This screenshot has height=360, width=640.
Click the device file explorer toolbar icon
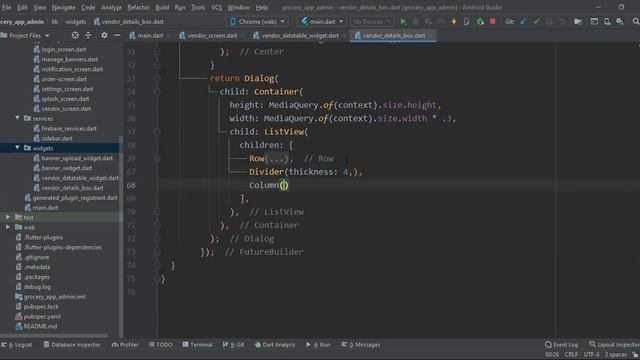[594, 22]
